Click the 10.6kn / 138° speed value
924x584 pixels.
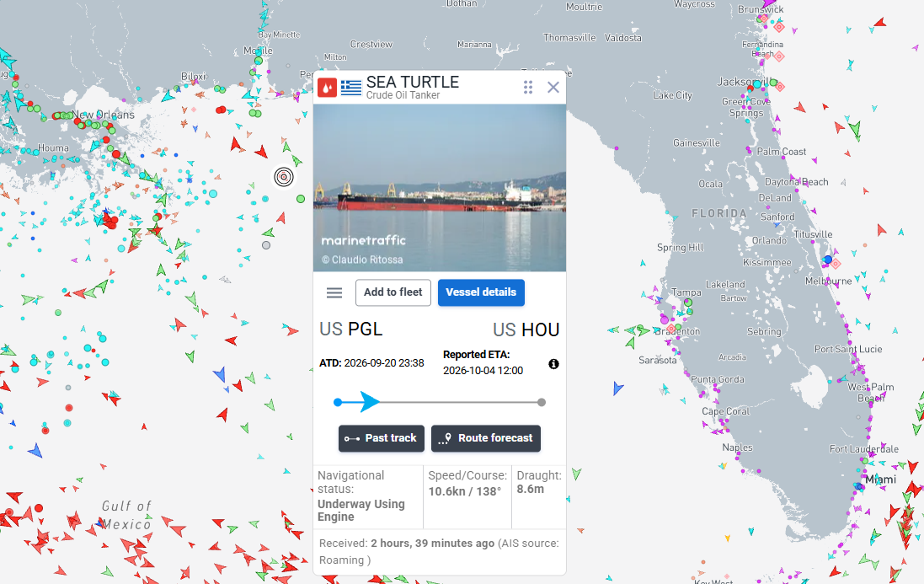coord(465,491)
